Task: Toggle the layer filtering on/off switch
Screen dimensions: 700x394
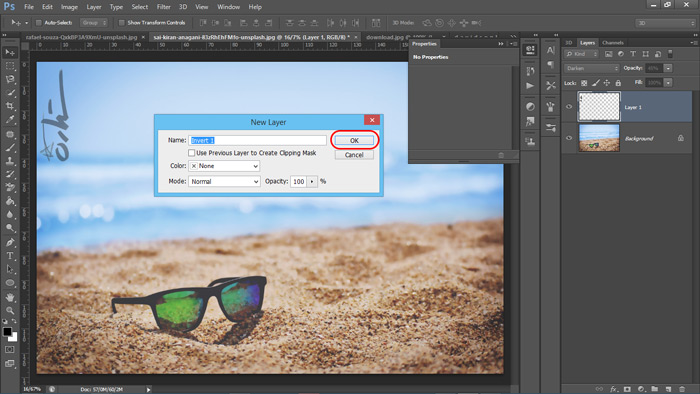Action: point(670,54)
